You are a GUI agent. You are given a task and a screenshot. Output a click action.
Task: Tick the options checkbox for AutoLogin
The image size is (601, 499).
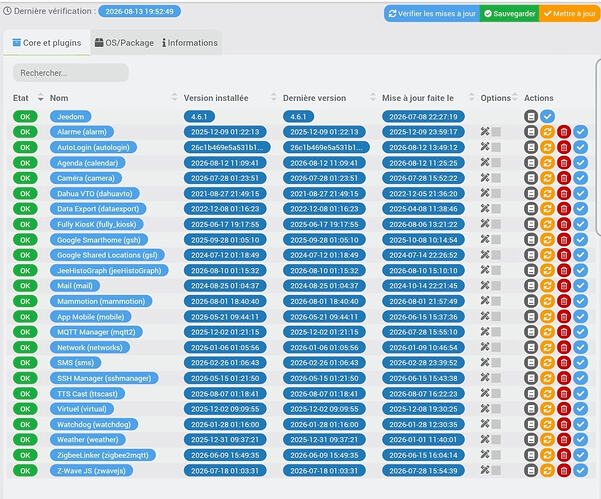pos(496,147)
